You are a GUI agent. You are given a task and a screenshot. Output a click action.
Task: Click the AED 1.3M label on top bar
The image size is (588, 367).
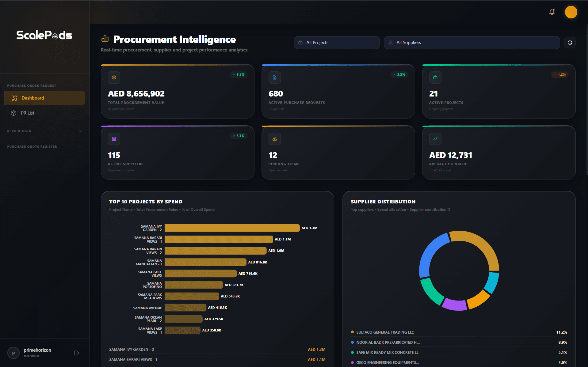coord(309,228)
